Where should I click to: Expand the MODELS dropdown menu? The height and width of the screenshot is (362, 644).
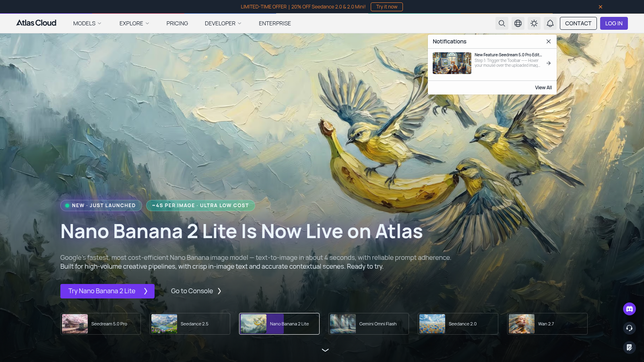pos(87,23)
